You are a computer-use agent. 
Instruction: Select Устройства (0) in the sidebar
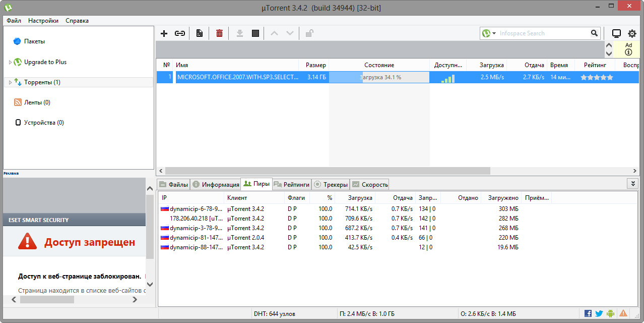44,123
